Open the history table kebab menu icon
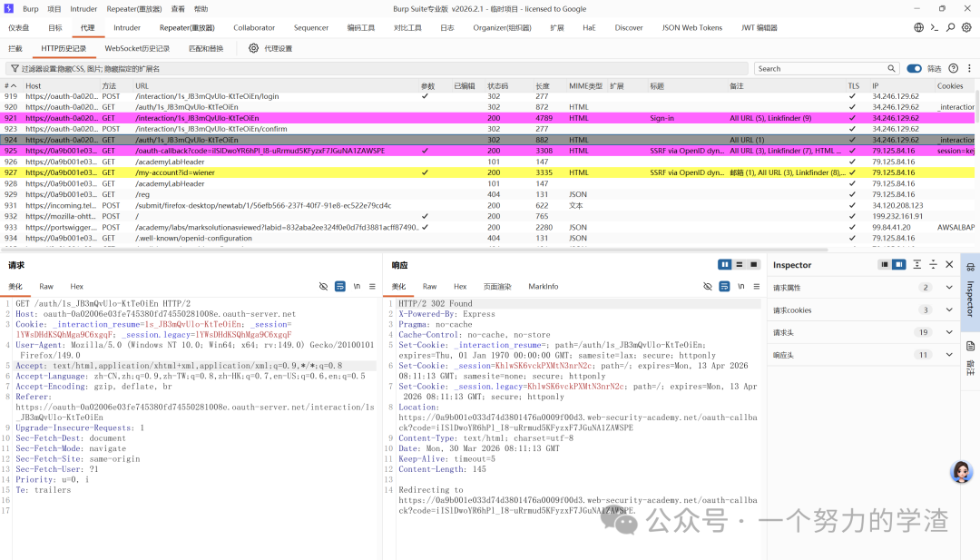 pos(969,69)
